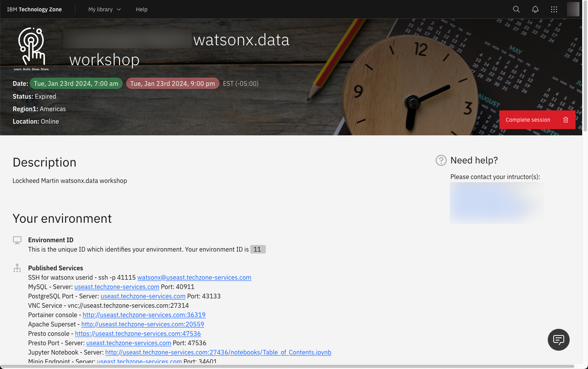Image resolution: width=588 pixels, height=369 pixels.
Task: Click the Lockheed Martin watsonx.data workshop description
Action: (70, 181)
